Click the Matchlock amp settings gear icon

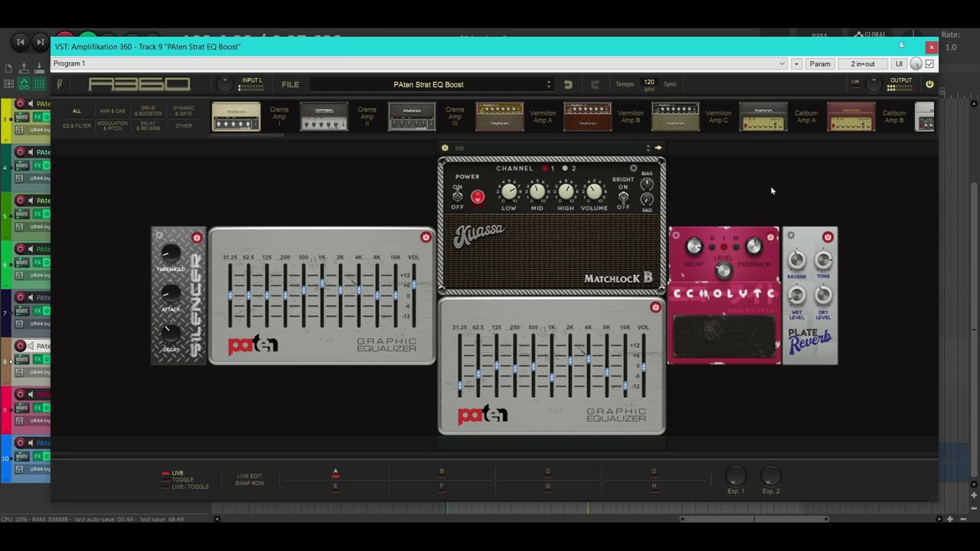[633, 168]
